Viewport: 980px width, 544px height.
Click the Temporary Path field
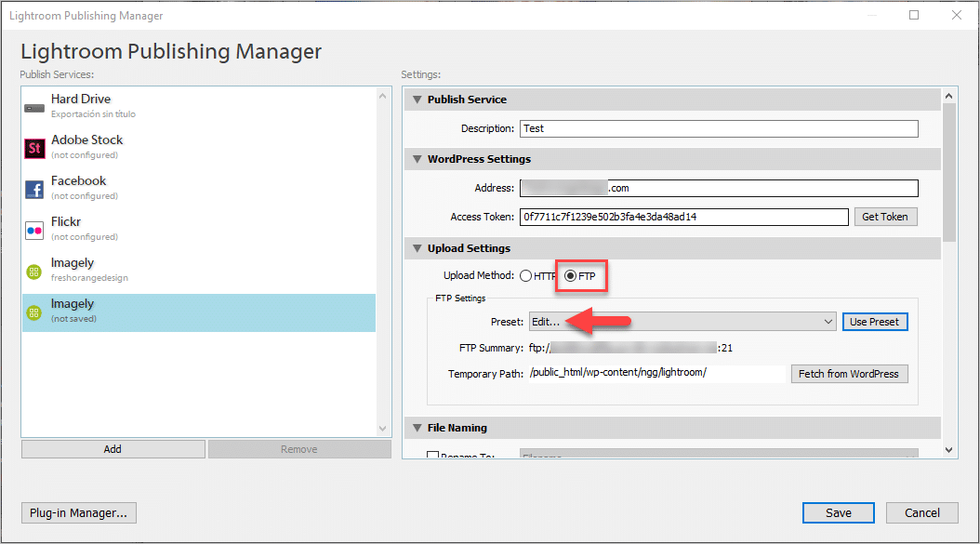656,373
